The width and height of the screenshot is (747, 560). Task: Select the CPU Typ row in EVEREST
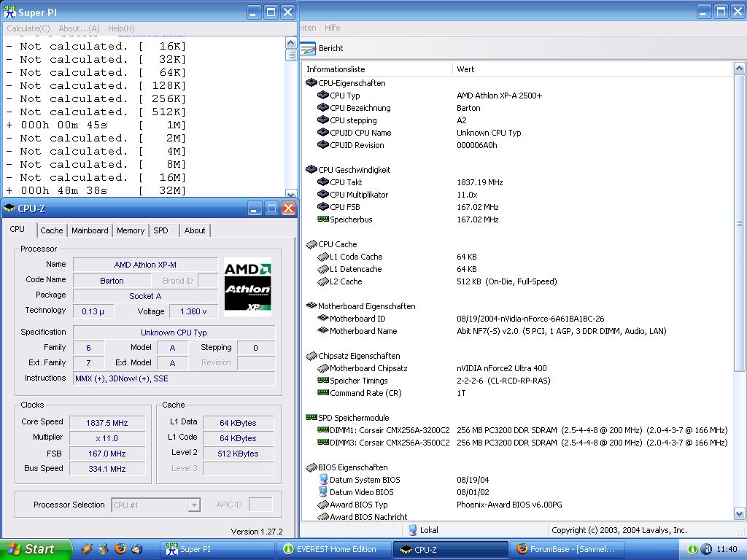click(517, 96)
